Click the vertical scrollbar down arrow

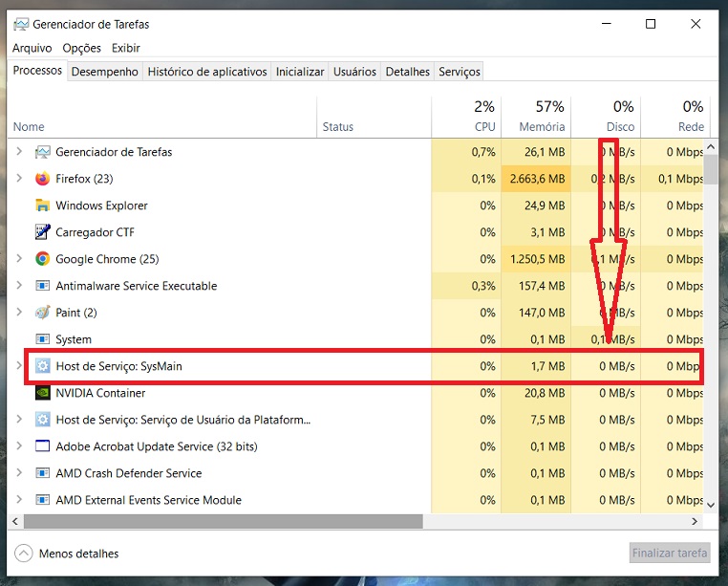711,505
